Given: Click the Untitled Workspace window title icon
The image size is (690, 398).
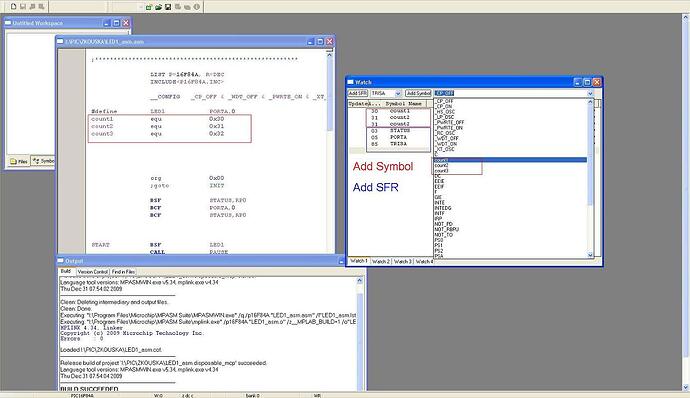Looking at the screenshot, I should click(8, 23).
